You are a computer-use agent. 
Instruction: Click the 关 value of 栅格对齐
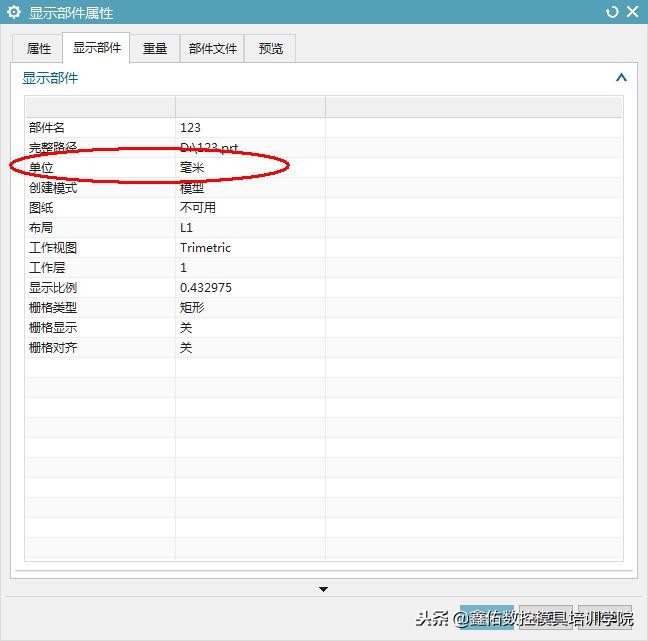pos(186,347)
